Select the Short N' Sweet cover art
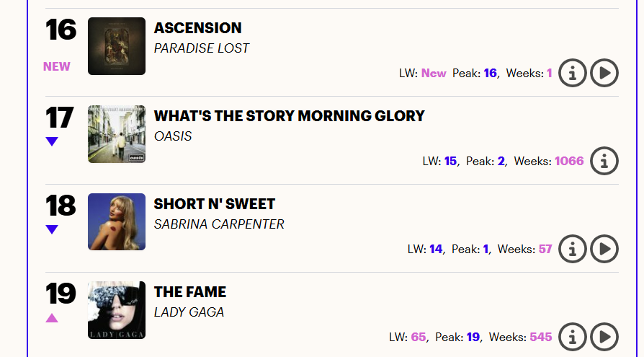 [117, 222]
